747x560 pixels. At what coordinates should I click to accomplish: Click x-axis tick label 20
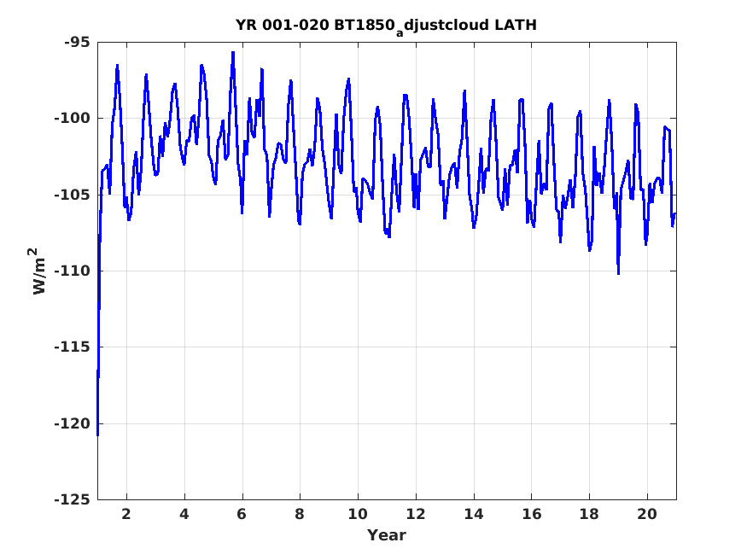tap(647, 514)
